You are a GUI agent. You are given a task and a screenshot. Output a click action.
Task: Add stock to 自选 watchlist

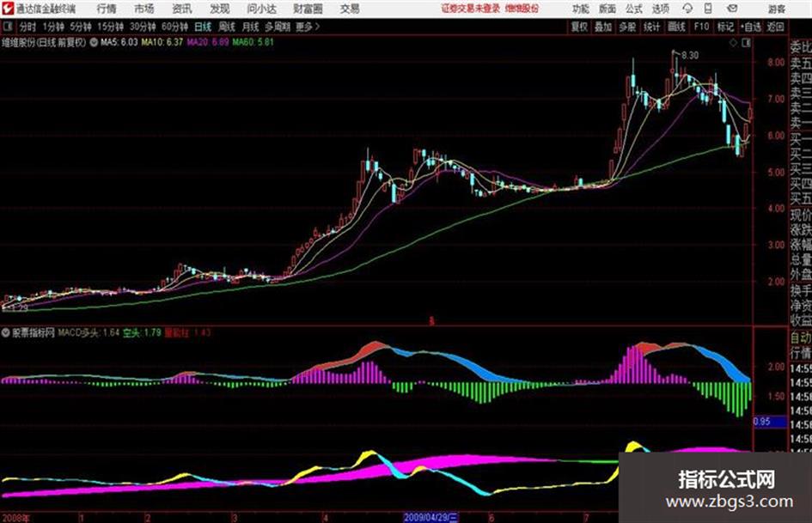tap(750, 27)
